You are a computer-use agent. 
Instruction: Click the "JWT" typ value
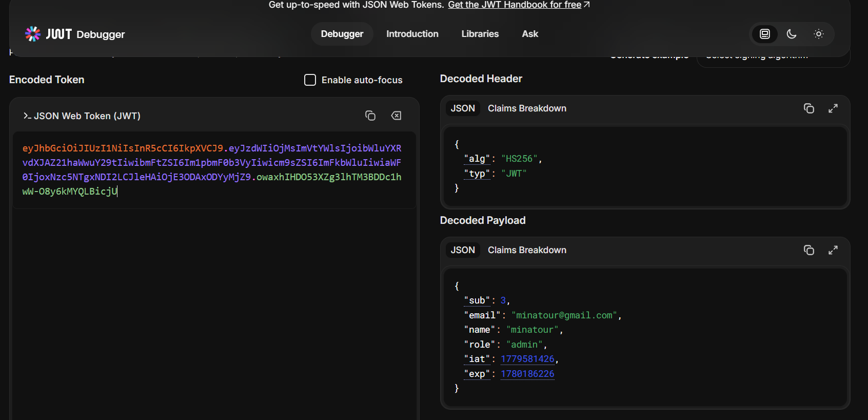pos(514,174)
